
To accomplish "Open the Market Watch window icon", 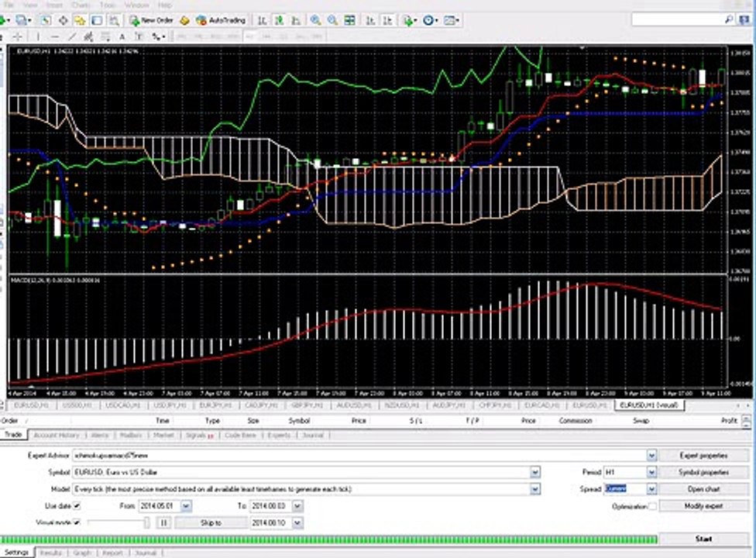I will (46, 20).
